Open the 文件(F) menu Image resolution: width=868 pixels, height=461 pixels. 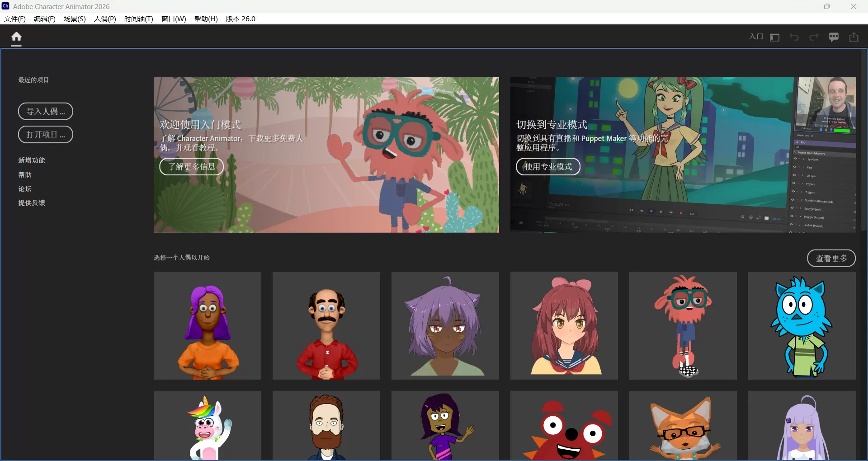tap(14, 19)
